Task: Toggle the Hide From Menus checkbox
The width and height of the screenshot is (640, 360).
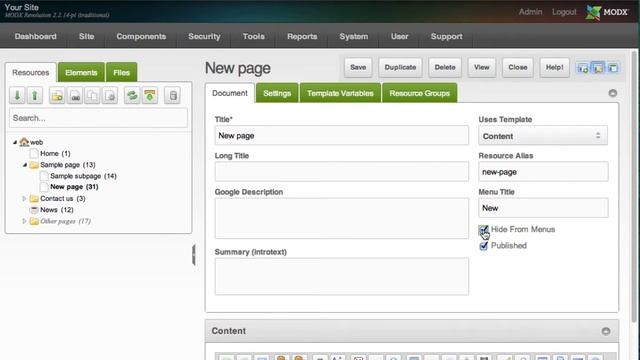Action: 483,230
